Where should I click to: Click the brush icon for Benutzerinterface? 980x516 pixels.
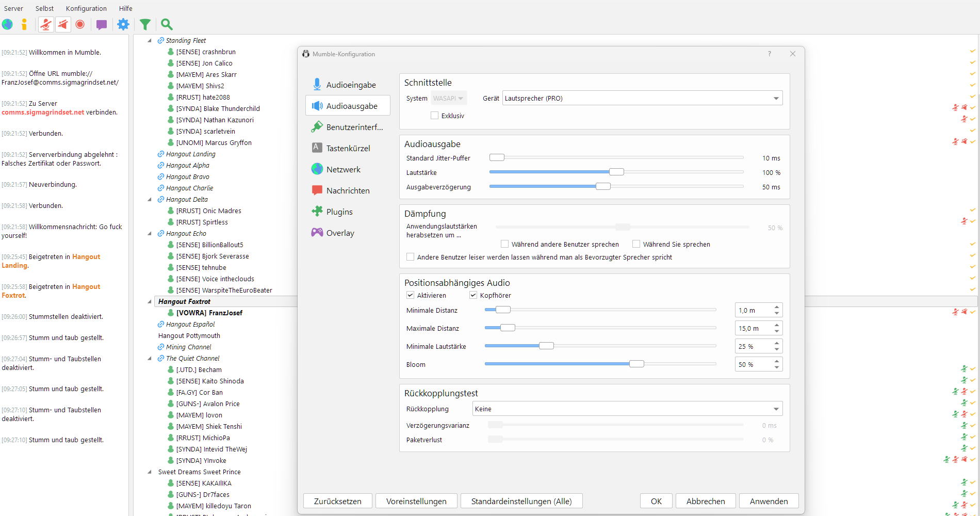click(x=317, y=127)
